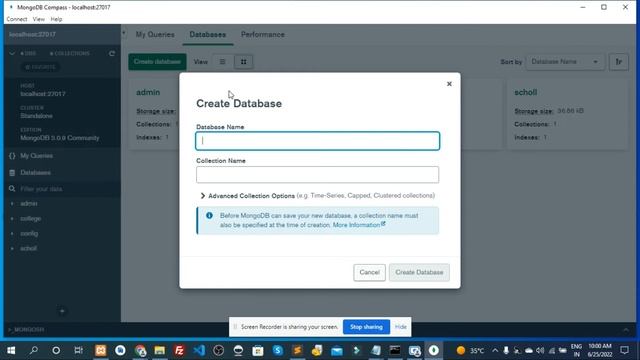Click the Collection Name input field
The height and width of the screenshot is (360, 640).
(318, 175)
